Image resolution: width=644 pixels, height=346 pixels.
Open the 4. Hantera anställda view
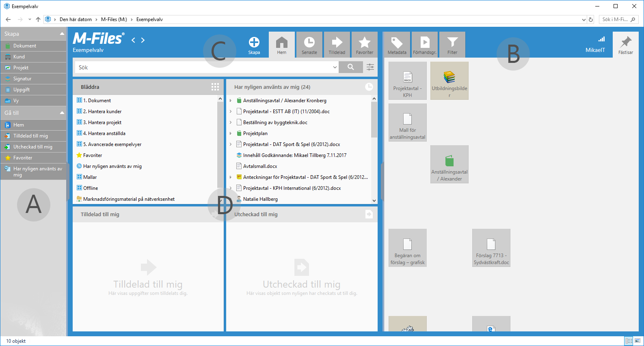[x=104, y=133]
